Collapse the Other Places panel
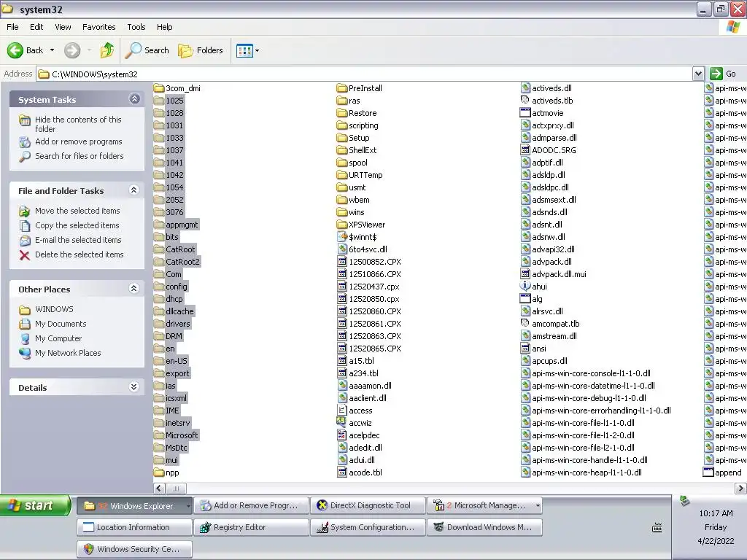This screenshot has height=560, width=747. point(134,289)
